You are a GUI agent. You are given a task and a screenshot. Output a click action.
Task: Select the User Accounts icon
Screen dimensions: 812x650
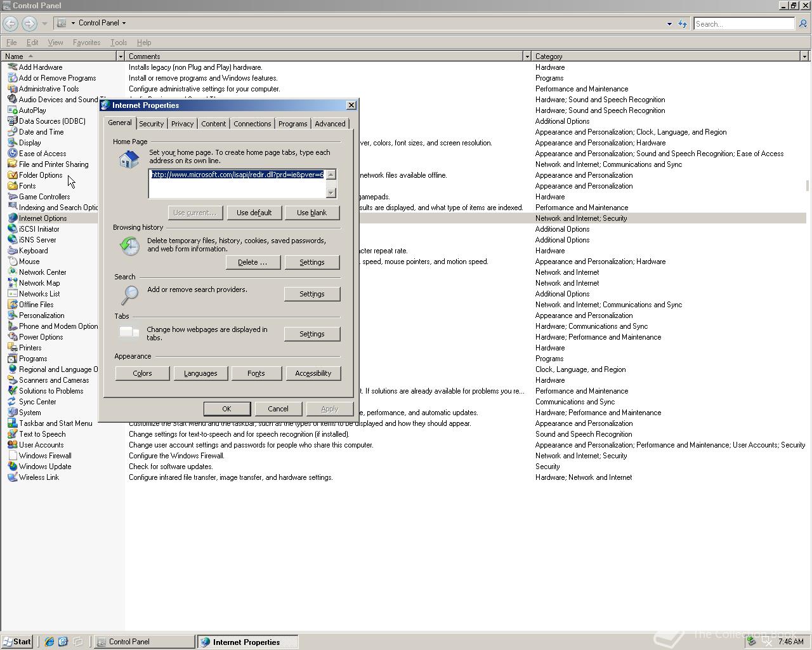click(x=12, y=445)
